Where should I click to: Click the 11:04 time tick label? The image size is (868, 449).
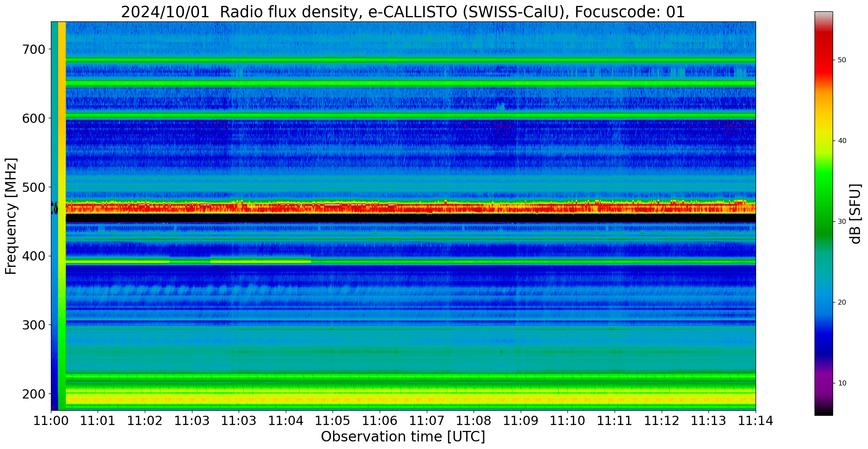point(286,421)
